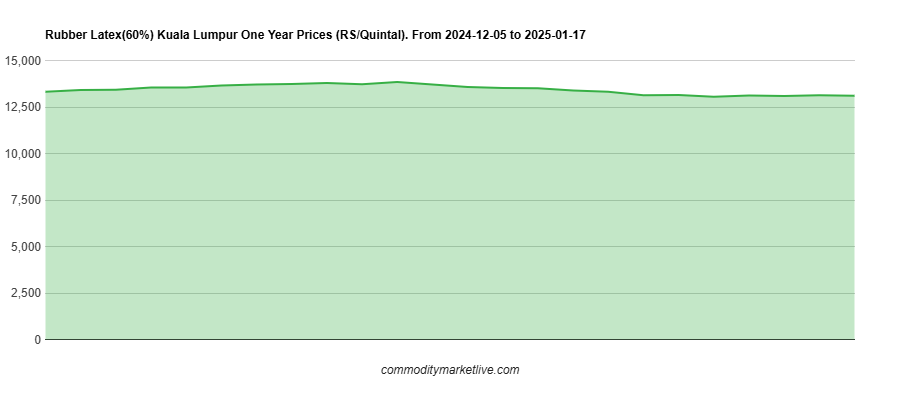Click the 15,000 y-axis label
This screenshot has height=400, width=900.
23,61
